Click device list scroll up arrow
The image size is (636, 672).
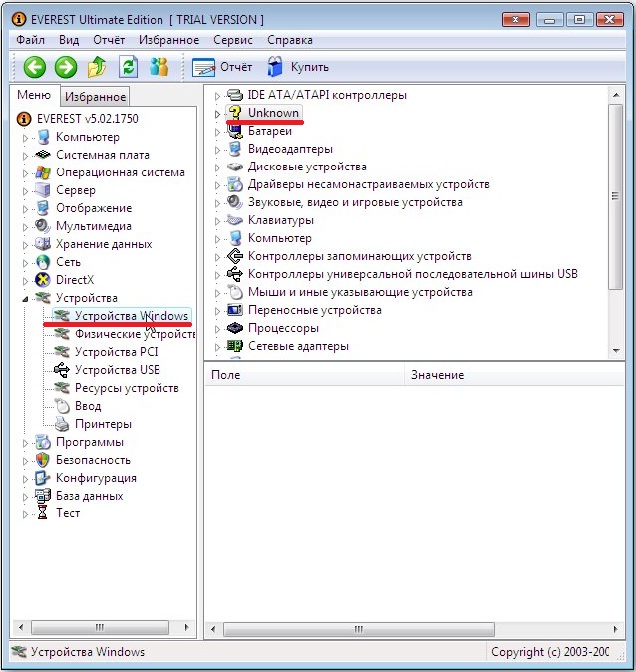coord(616,95)
